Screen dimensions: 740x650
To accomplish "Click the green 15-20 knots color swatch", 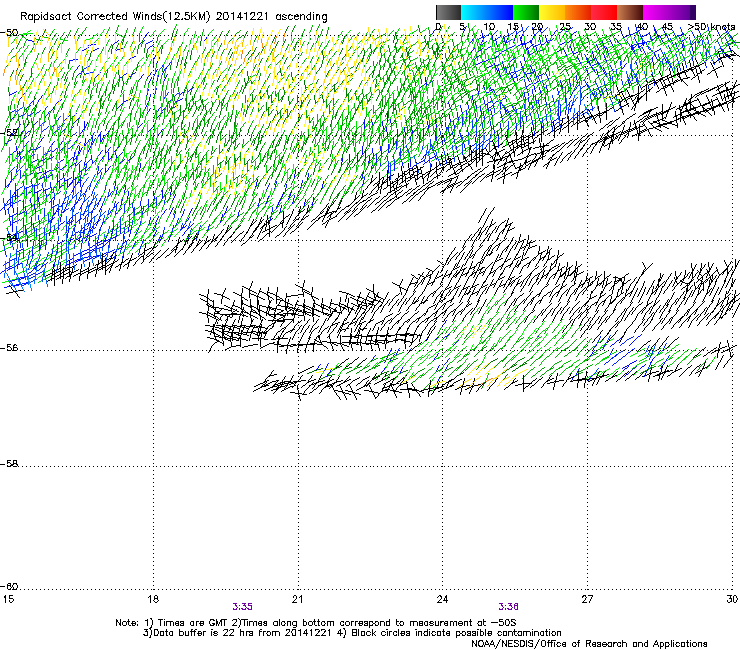I will click(526, 12).
